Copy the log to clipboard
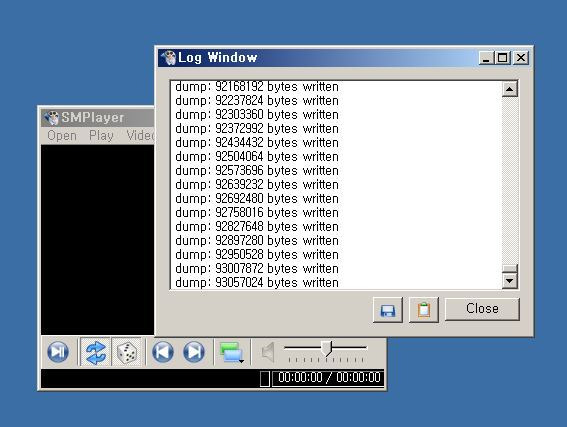567x427 pixels. click(x=424, y=310)
